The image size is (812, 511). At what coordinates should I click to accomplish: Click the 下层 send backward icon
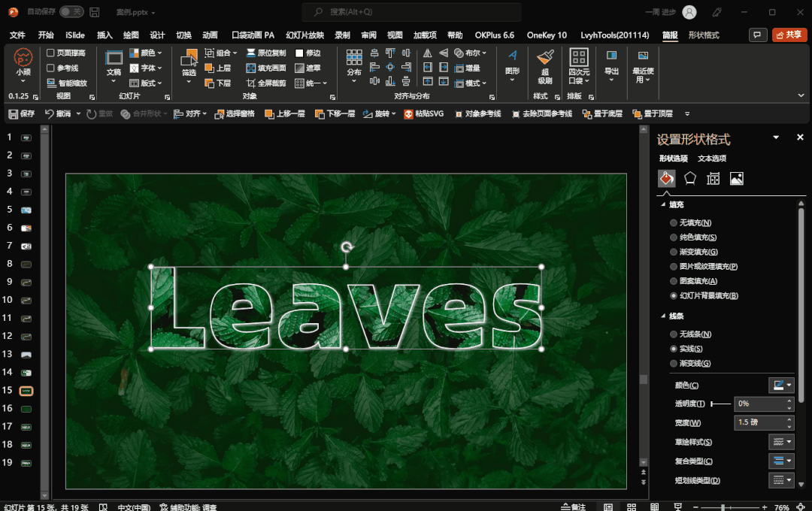click(x=209, y=83)
